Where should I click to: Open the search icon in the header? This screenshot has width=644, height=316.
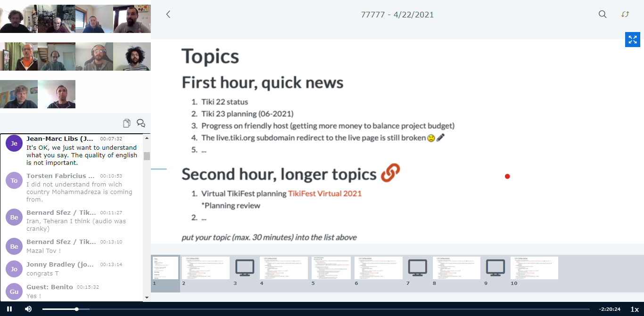(603, 15)
